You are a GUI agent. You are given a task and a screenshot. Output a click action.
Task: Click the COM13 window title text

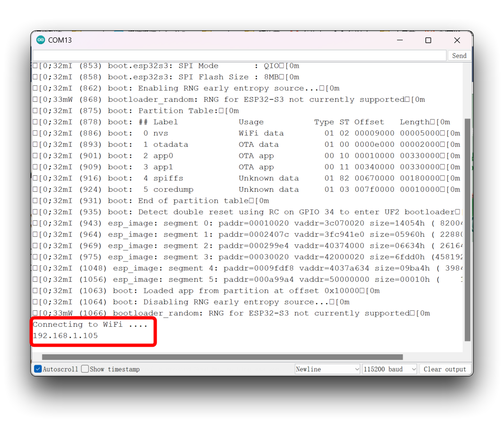pos(60,40)
